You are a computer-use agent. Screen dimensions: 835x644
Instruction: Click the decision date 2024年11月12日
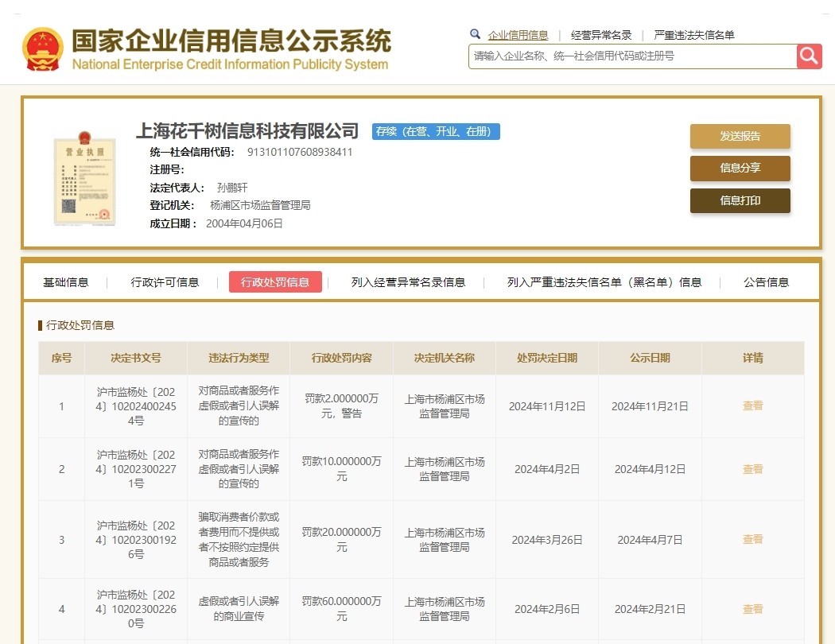(547, 406)
